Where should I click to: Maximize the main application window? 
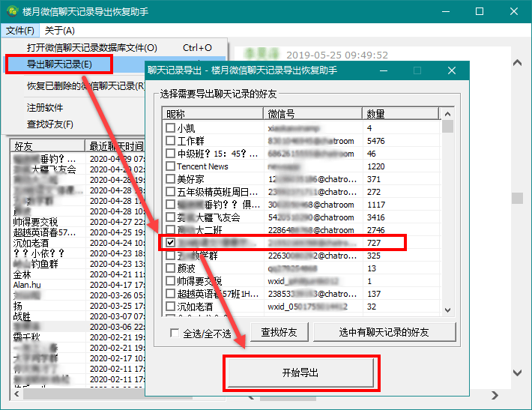pos(480,11)
